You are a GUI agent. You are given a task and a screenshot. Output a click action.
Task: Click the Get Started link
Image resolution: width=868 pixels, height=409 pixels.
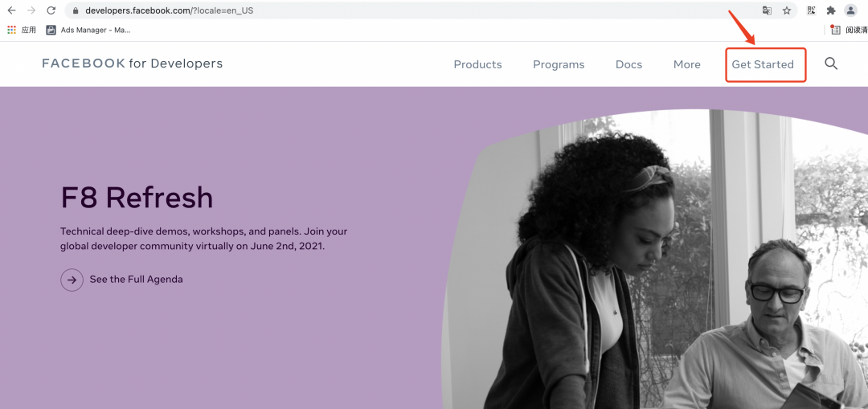763,65
